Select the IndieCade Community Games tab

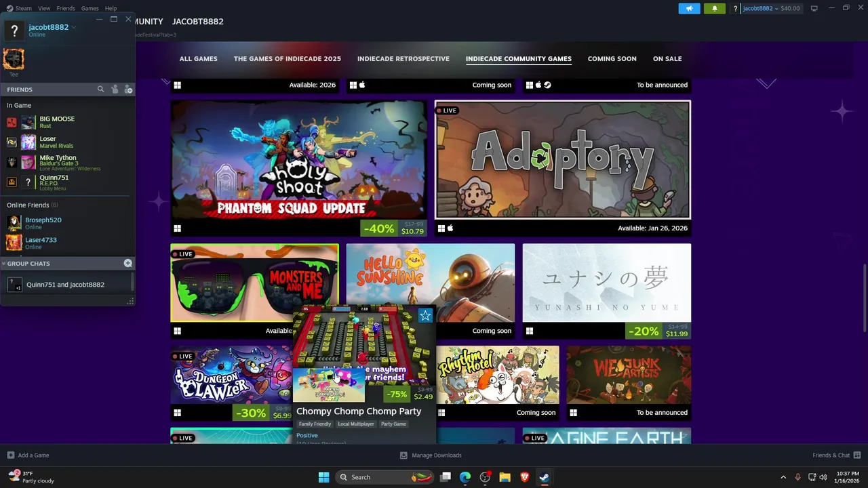[519, 58]
